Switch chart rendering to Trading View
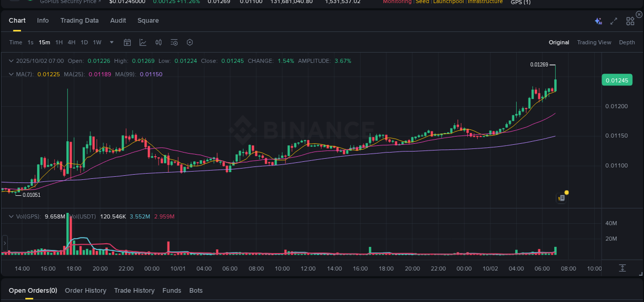Screen dimensions: 644x302 click(594, 42)
